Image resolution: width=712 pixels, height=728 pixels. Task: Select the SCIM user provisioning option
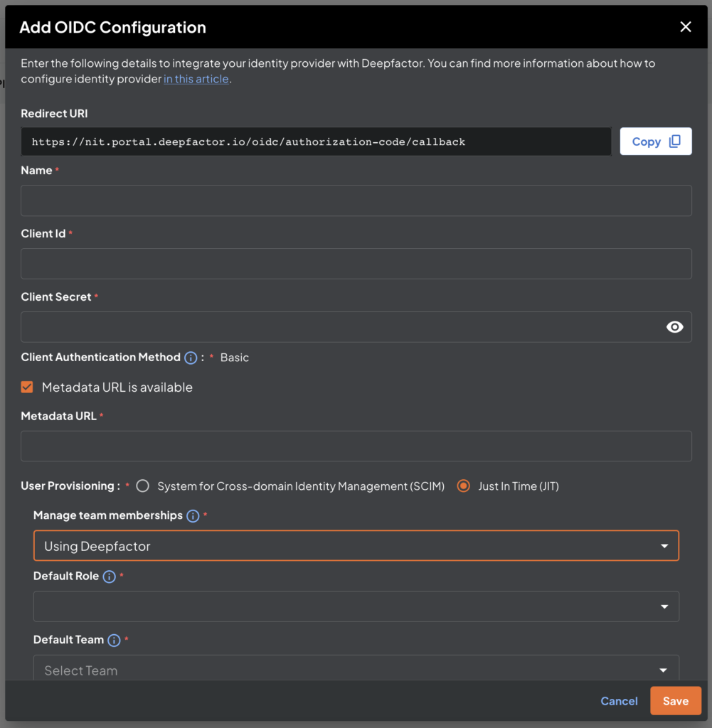(142, 486)
